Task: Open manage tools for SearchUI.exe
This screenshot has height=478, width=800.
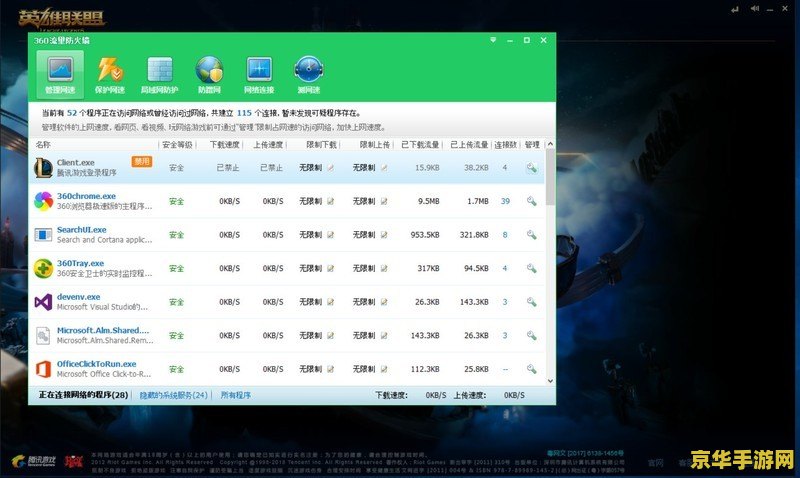Action: (x=532, y=235)
